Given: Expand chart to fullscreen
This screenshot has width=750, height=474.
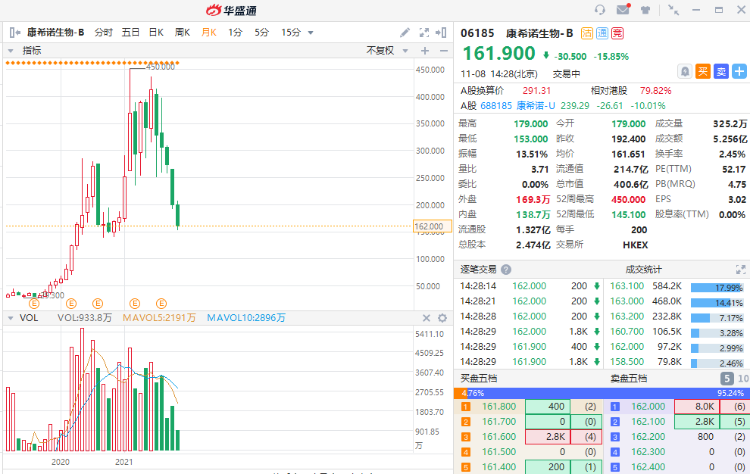Looking at the screenshot, I should pos(424,33).
